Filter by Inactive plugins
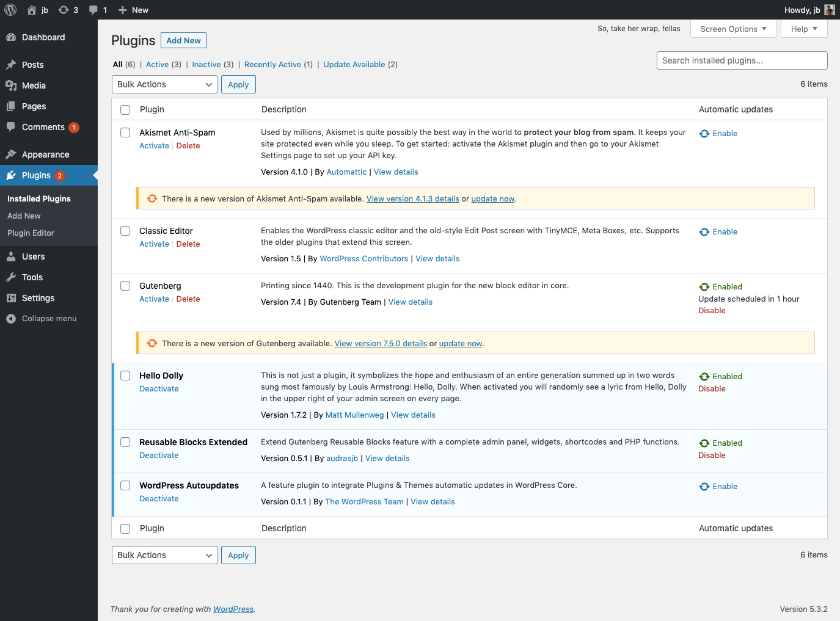The image size is (840, 621). click(206, 64)
